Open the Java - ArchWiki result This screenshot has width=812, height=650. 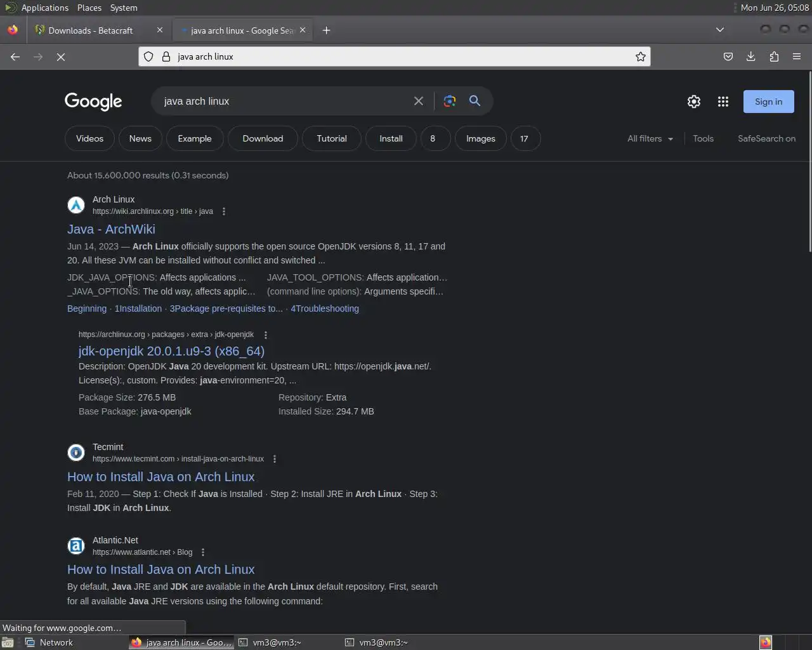tap(111, 229)
